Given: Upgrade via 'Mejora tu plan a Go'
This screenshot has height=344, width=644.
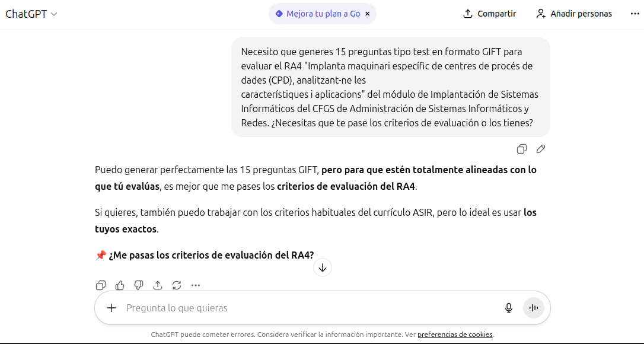Looking at the screenshot, I should (320, 13).
